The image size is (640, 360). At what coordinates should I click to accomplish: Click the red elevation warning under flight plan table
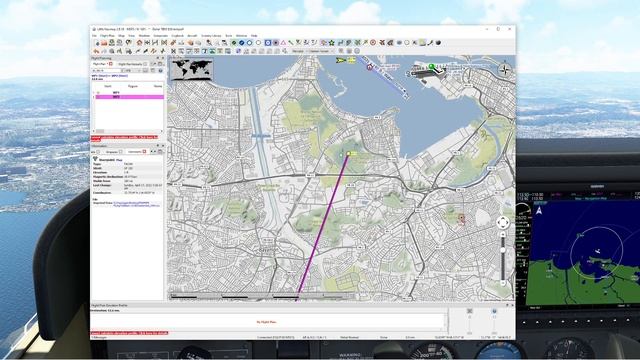(124, 138)
